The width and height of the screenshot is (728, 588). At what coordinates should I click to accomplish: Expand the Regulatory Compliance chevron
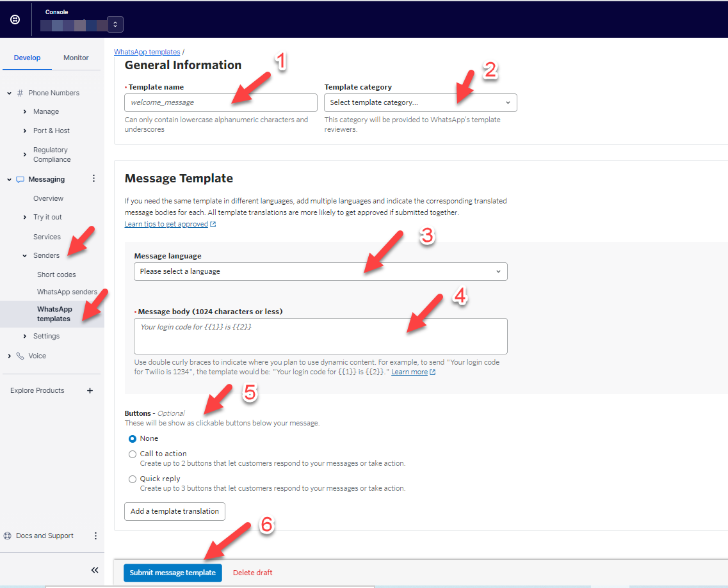pyautogui.click(x=24, y=155)
